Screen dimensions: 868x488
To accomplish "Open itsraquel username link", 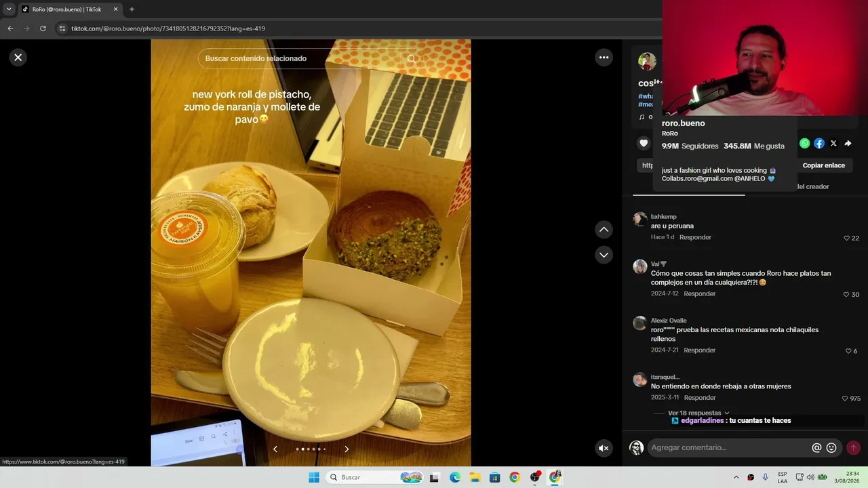I will [x=665, y=377].
